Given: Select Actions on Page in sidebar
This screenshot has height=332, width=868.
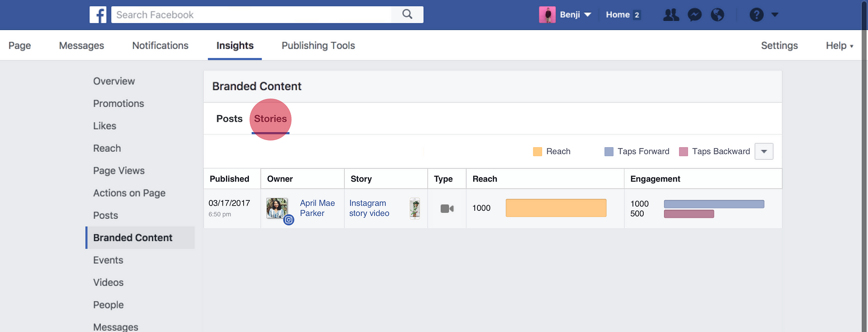Looking at the screenshot, I should click(129, 193).
